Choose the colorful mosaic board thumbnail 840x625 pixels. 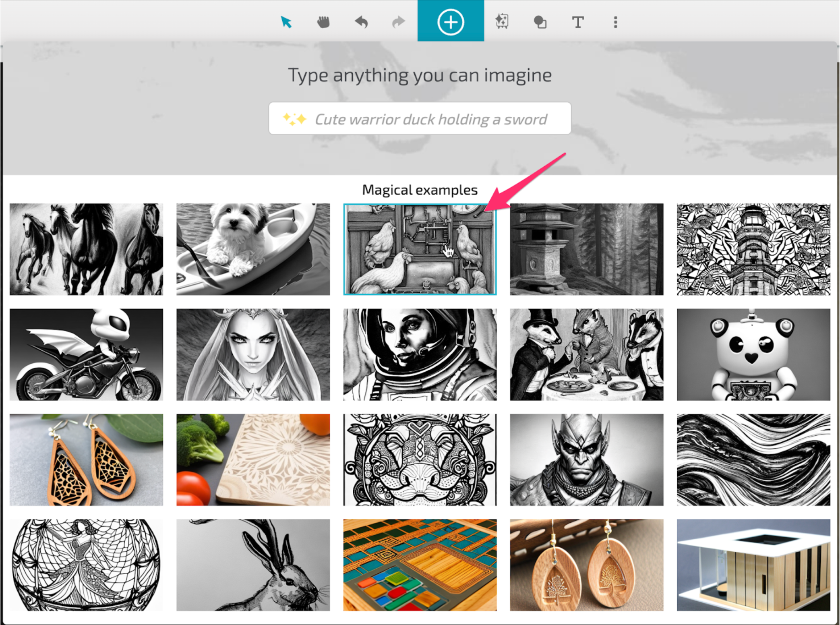point(420,565)
